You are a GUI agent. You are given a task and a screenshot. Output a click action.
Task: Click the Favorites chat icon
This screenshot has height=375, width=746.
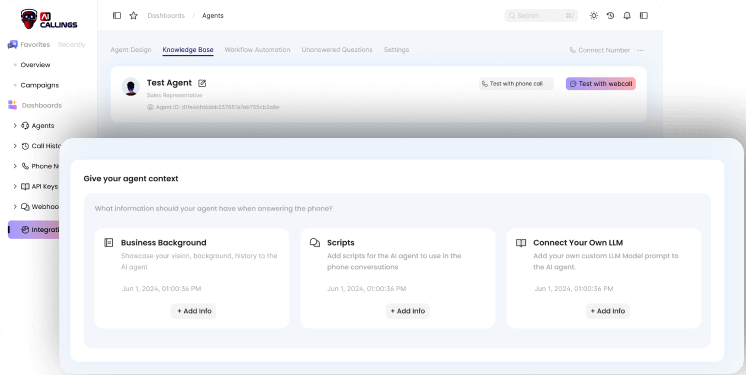[12, 45]
